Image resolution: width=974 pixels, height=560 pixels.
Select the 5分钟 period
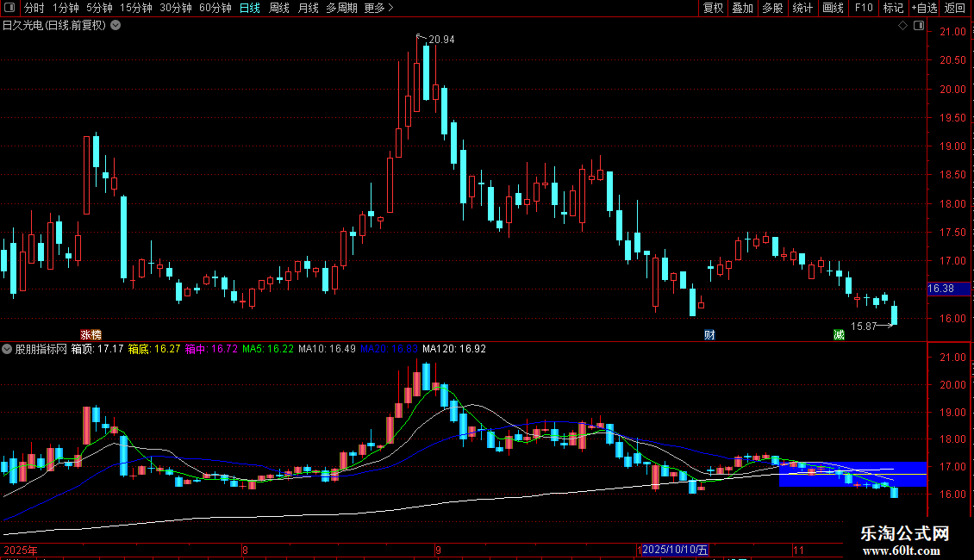pyautogui.click(x=99, y=8)
